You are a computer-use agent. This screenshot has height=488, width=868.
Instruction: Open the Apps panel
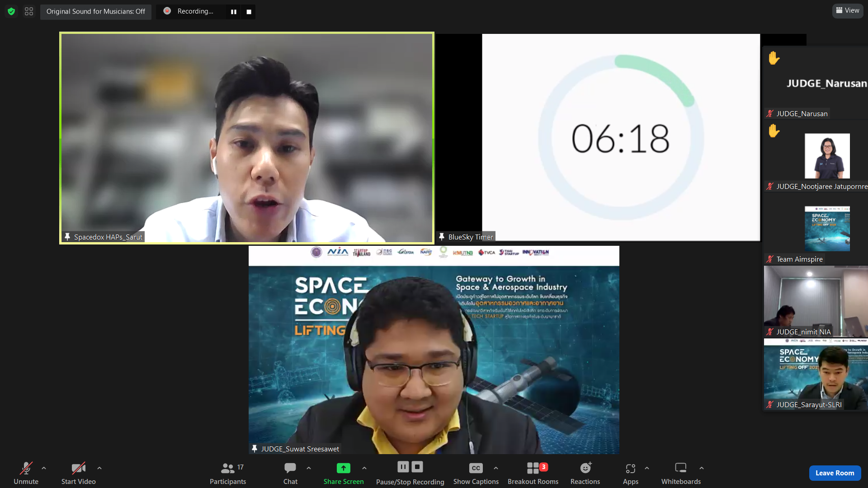point(631,473)
